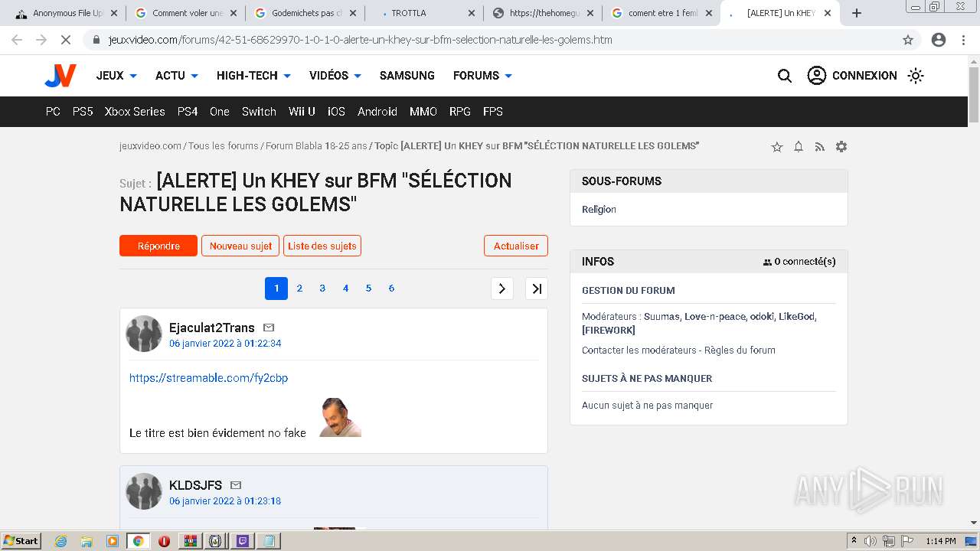Click the Nouveau sujet button
This screenshot has height=551, width=980.
tap(240, 246)
